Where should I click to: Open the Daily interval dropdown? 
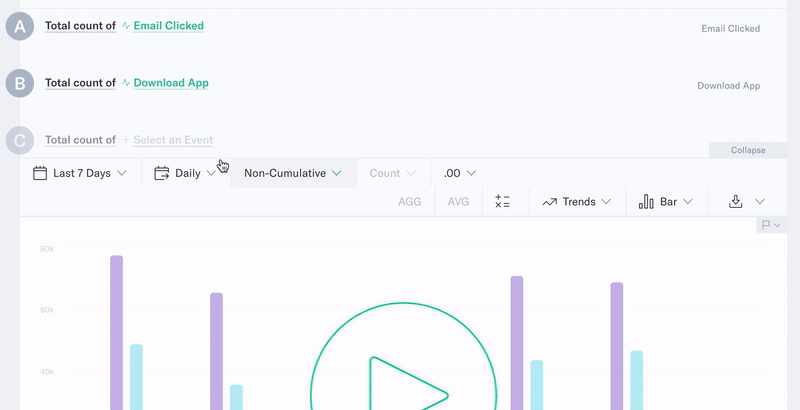pos(186,173)
